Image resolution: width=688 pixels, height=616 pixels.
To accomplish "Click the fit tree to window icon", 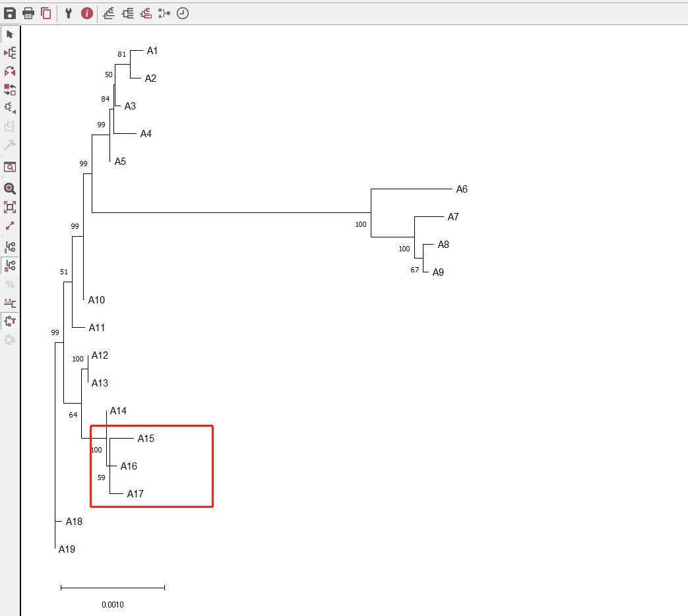I will [10, 207].
